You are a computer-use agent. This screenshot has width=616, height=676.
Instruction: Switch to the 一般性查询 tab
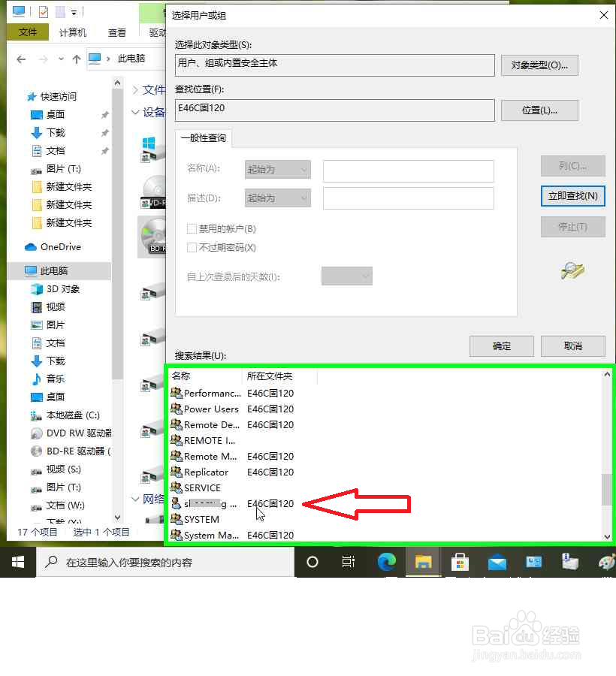coord(201,138)
